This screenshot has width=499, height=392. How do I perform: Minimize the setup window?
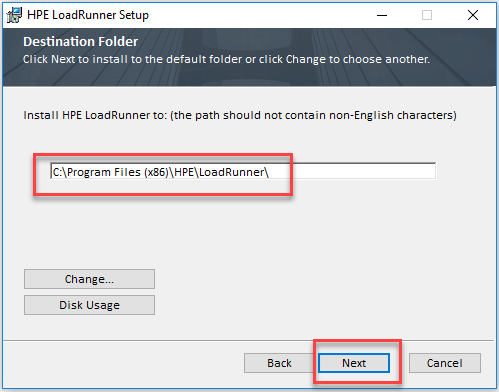(382, 15)
